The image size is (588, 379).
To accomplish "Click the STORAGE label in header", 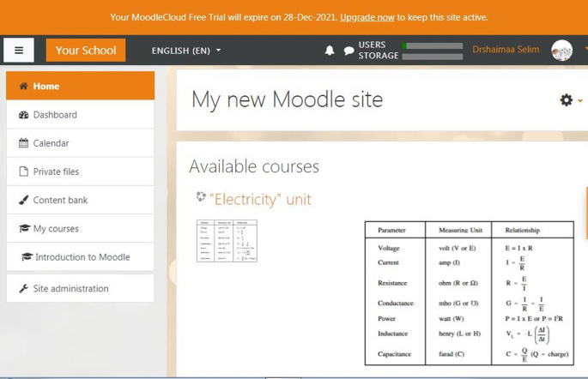I will click(379, 56).
